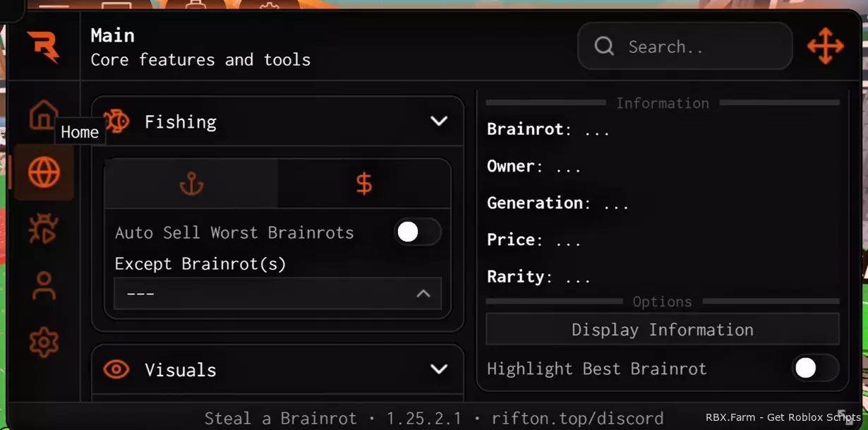The height and width of the screenshot is (430, 868).
Task: Click the Rarity: ... info line
Action: tap(539, 277)
